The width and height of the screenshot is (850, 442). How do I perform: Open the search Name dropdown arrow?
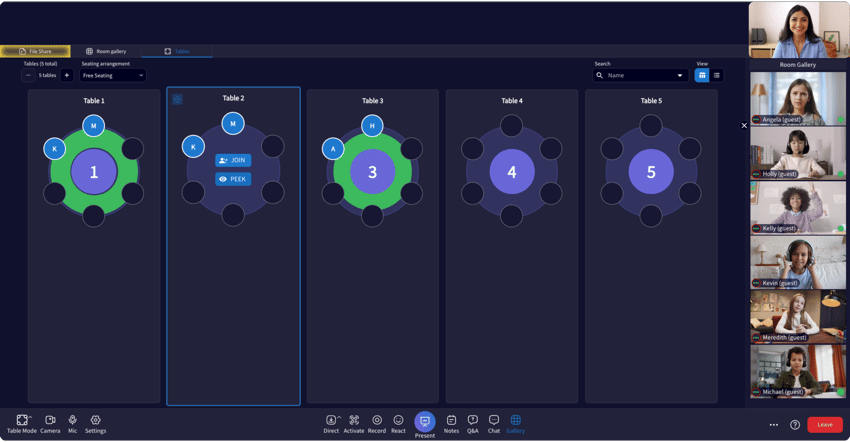[x=680, y=75]
